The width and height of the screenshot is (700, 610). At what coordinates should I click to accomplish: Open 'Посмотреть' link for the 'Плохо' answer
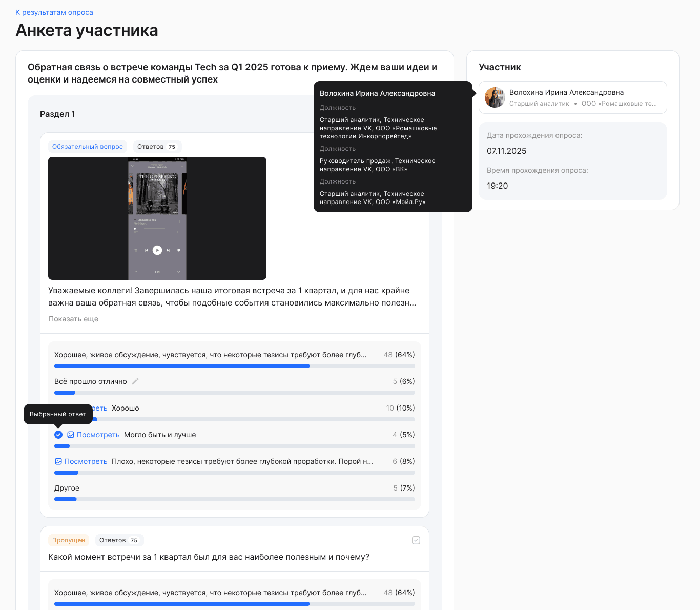(86, 461)
